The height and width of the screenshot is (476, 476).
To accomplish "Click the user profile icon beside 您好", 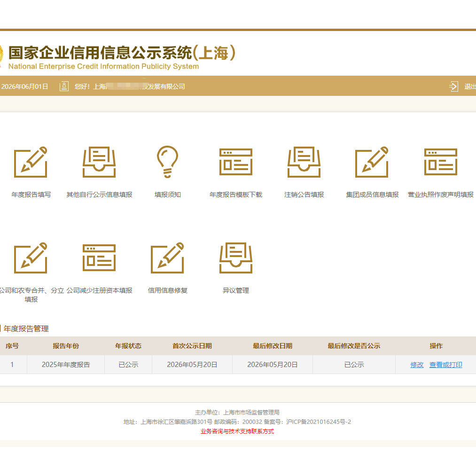I will point(64,86).
